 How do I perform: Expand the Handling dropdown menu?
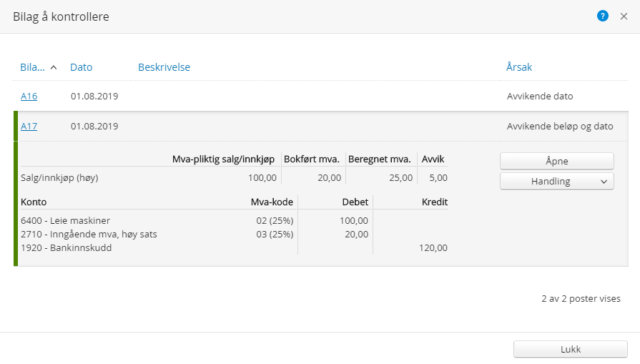(556, 182)
